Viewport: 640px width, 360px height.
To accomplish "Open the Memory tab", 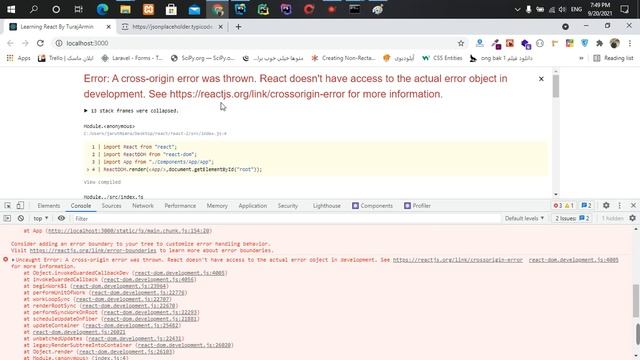I will tap(217, 206).
